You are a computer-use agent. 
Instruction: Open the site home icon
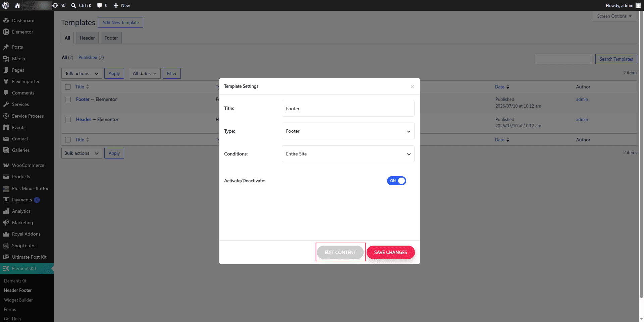tap(17, 5)
